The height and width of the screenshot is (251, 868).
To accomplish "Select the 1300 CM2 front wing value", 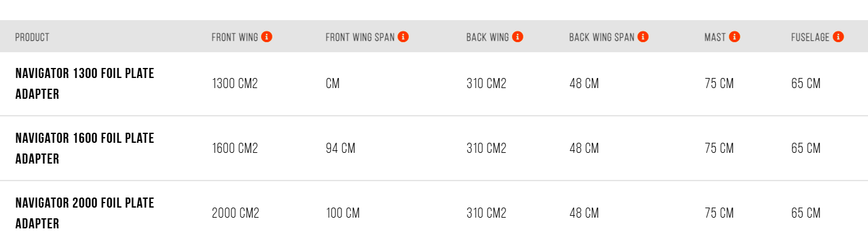I will [235, 84].
